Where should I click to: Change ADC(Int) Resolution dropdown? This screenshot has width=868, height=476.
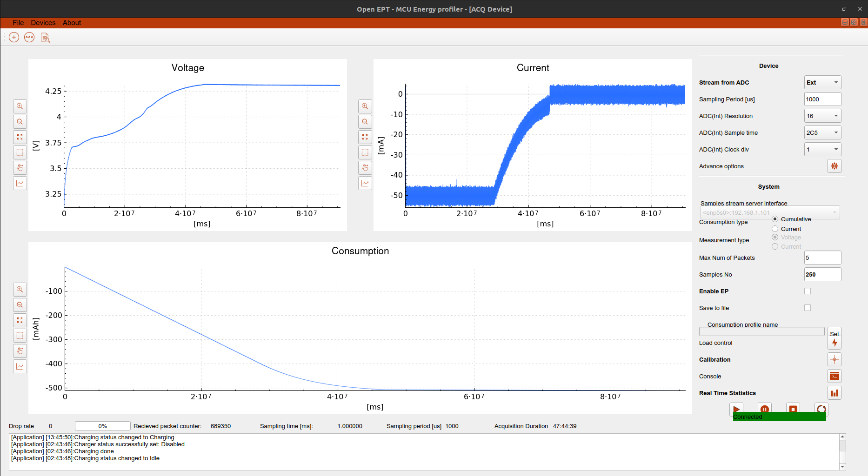[x=822, y=116]
